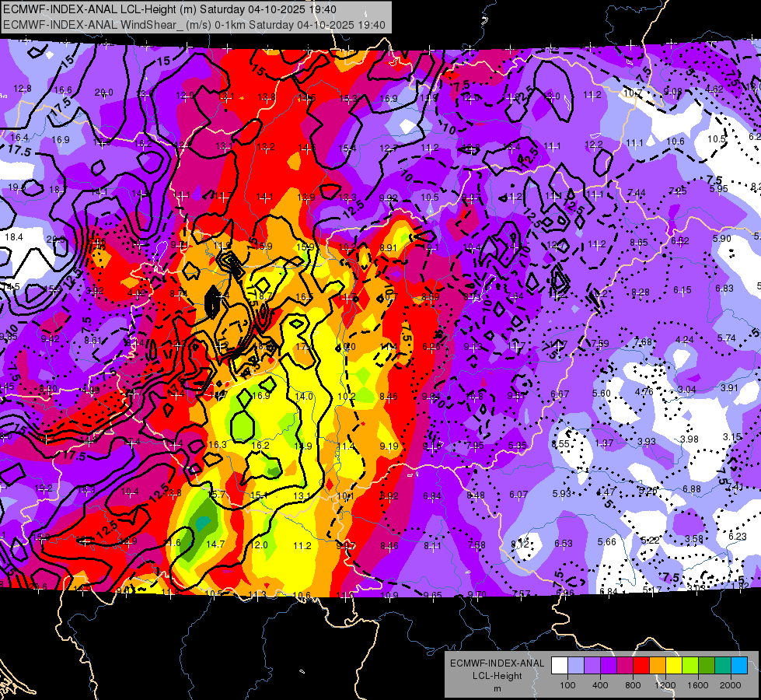761x700 pixels.
Task: Click the wind shear value '9.92'
Action: [x=388, y=198]
